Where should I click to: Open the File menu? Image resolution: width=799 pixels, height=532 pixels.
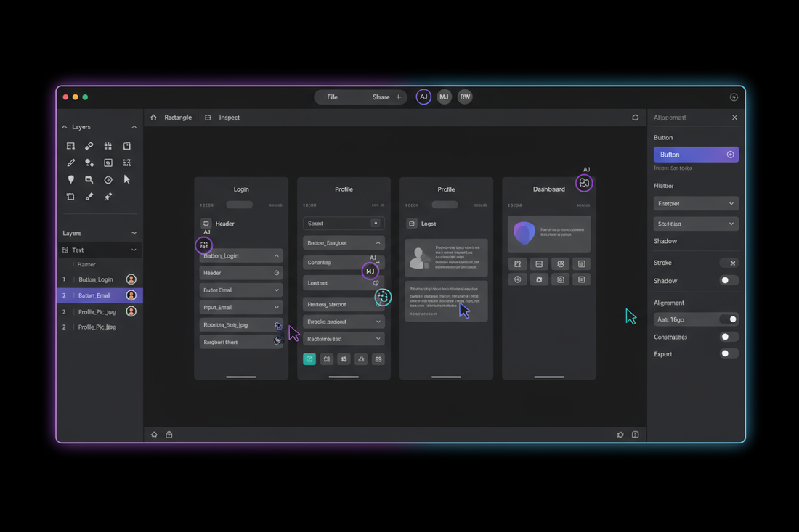[x=333, y=97]
